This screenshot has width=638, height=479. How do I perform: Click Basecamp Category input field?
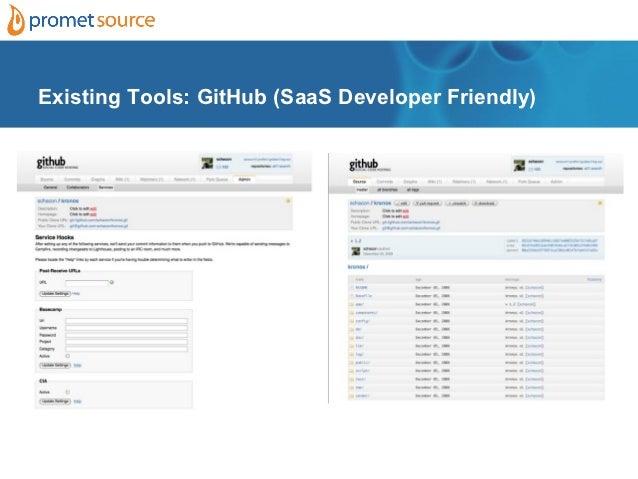[x=127, y=349]
